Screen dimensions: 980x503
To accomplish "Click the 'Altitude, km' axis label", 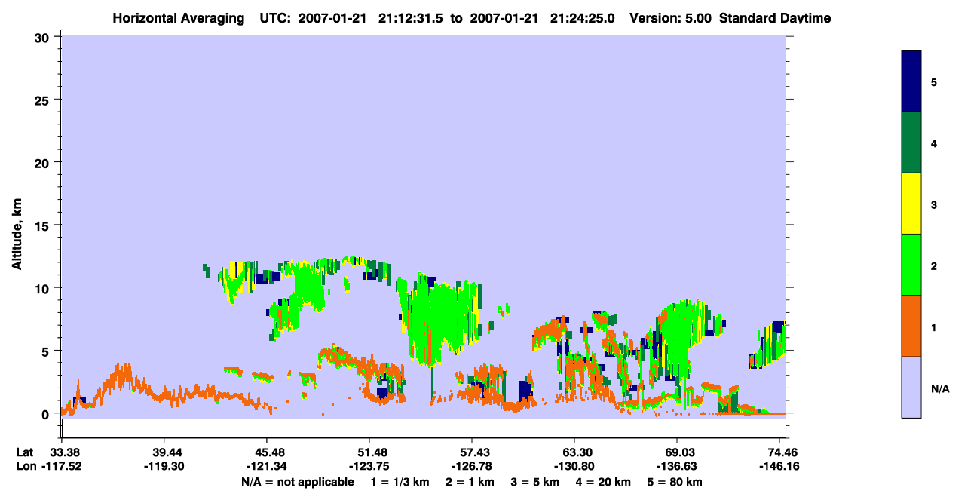I will (x=17, y=235).
